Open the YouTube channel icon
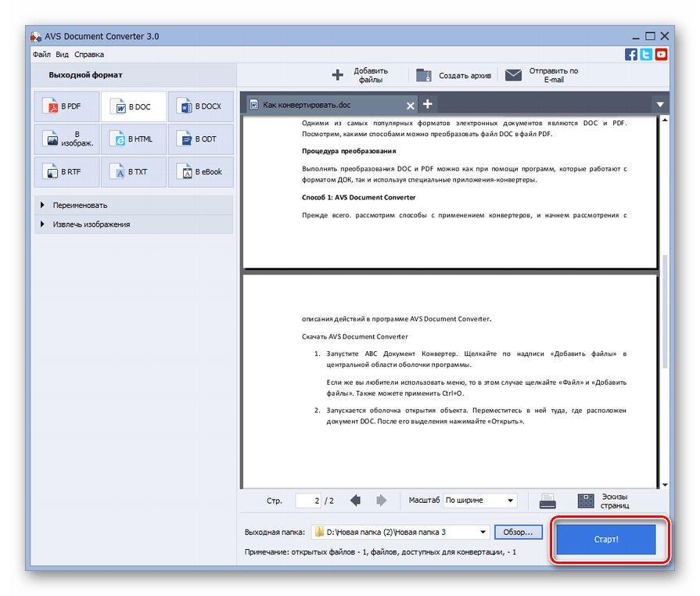 click(x=661, y=55)
